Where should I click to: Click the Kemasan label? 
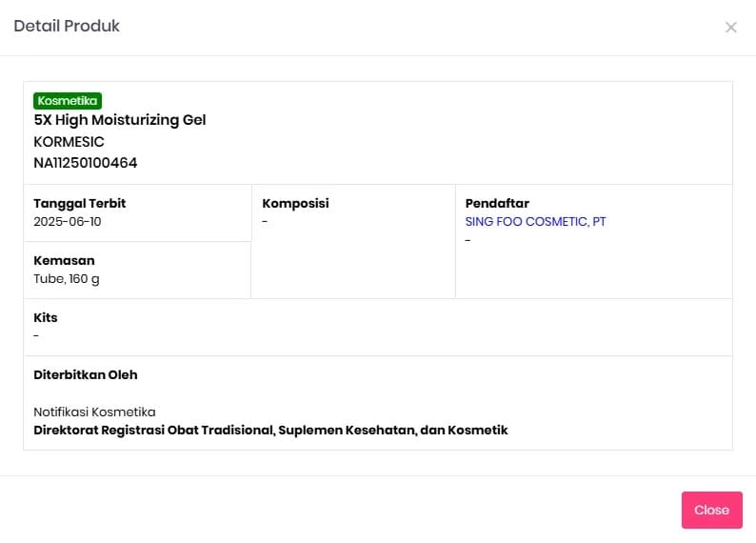(x=64, y=260)
